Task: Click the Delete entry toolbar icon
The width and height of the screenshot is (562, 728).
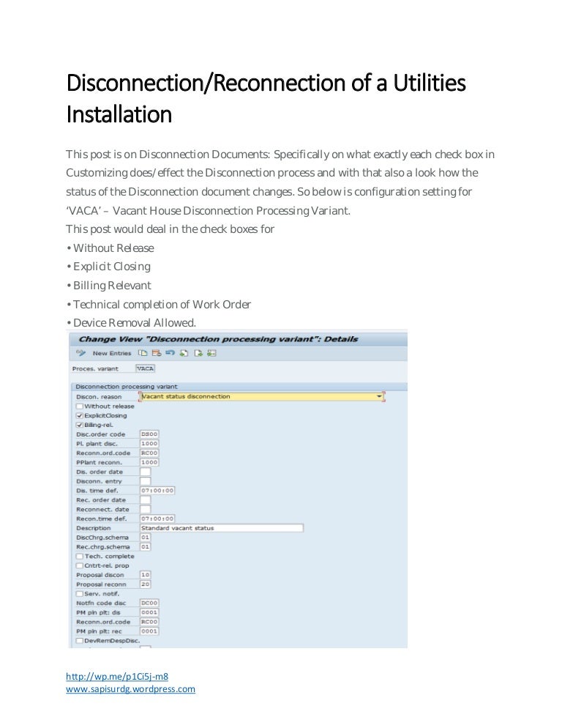Action: [155, 352]
